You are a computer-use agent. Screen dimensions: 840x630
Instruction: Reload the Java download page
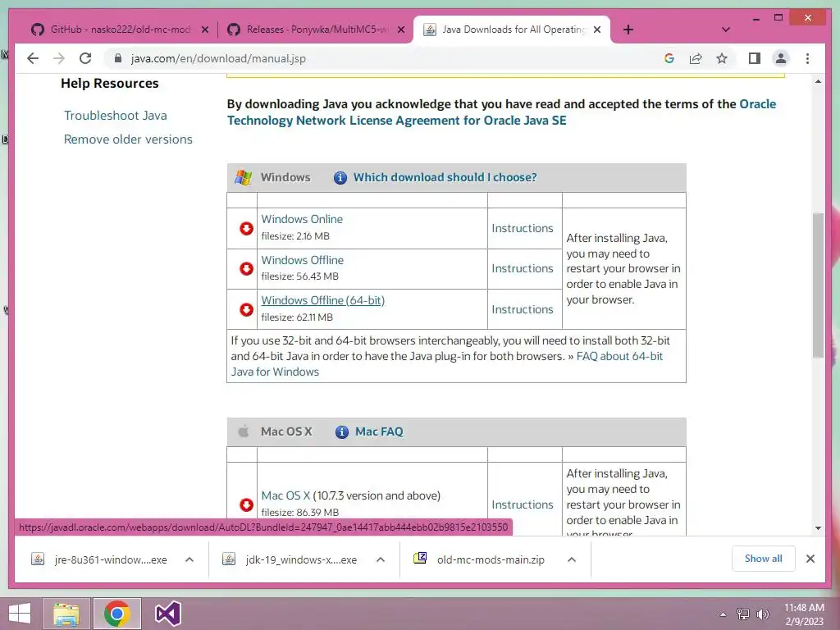85,58
